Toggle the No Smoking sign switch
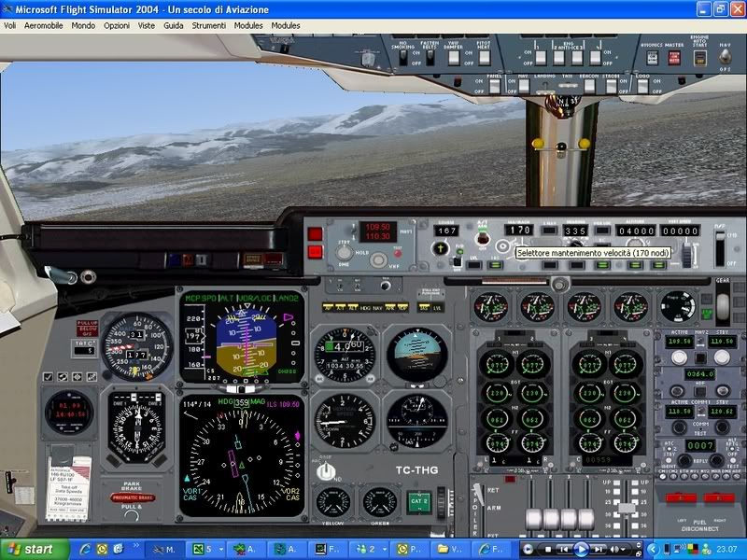 coord(403,58)
